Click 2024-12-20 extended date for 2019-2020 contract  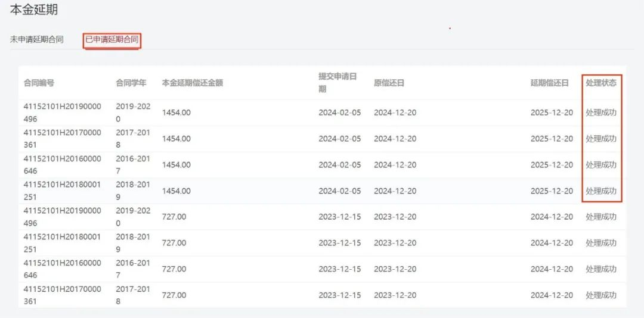coord(552,217)
